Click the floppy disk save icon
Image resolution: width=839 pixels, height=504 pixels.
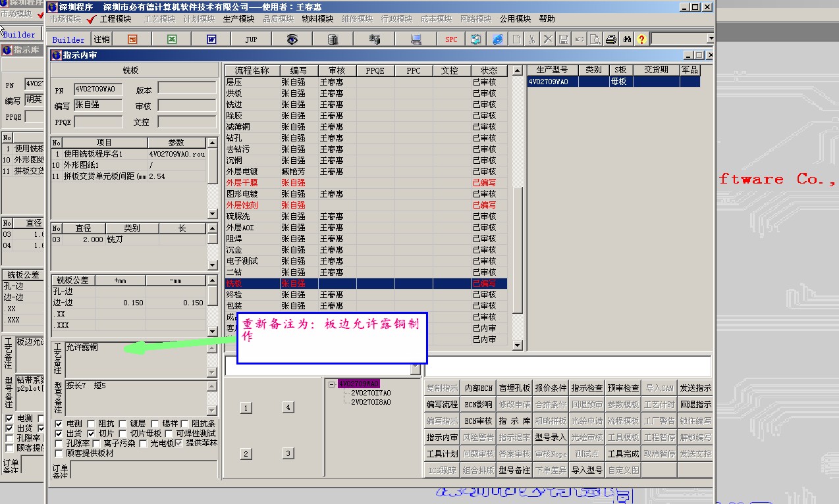pos(564,39)
